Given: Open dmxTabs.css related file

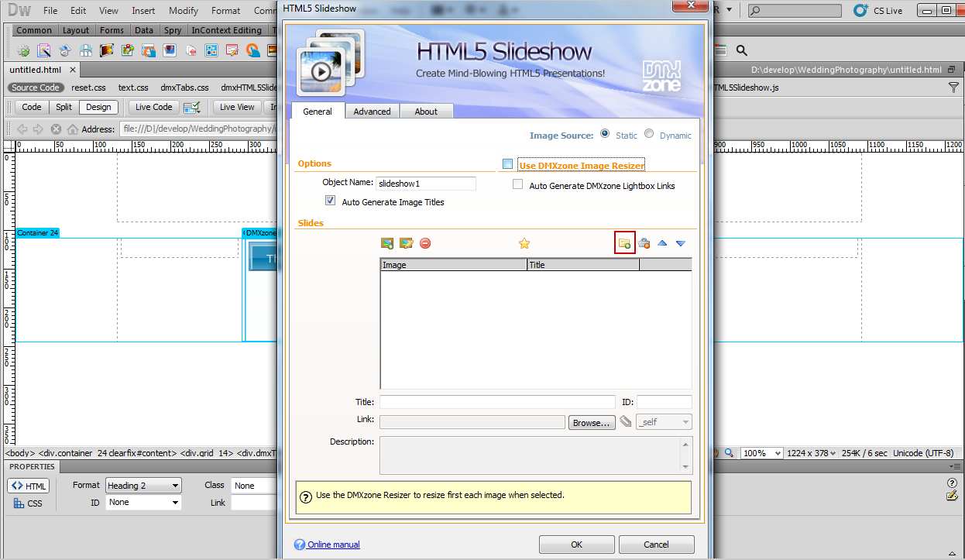Looking at the screenshot, I should coord(184,88).
